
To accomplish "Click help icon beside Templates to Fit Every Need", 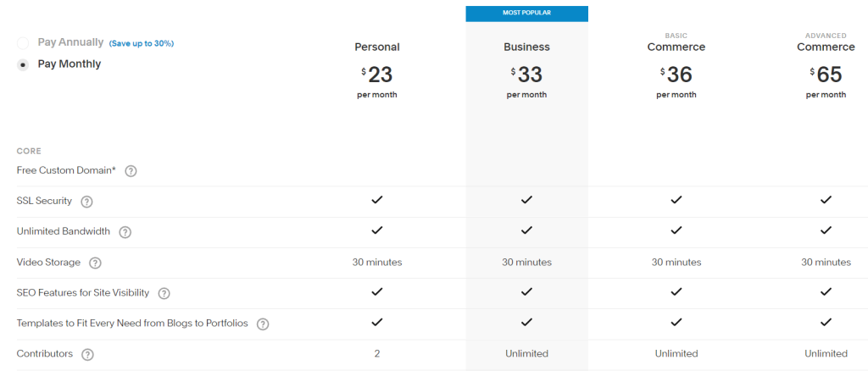I will pyautogui.click(x=263, y=324).
